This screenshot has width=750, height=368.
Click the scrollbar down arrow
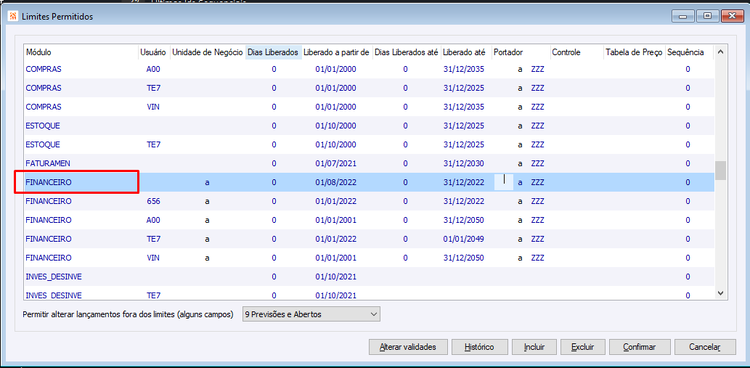720,292
